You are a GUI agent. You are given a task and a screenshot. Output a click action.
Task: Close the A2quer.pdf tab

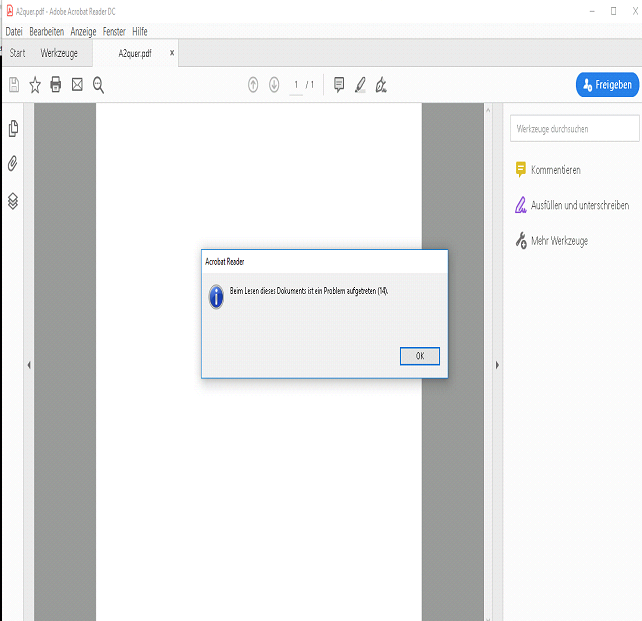tap(172, 53)
